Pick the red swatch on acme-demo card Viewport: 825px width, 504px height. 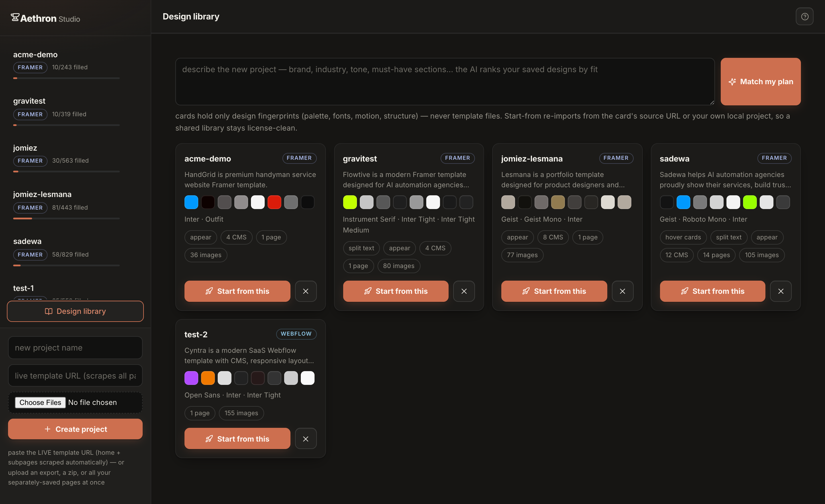[x=274, y=202]
